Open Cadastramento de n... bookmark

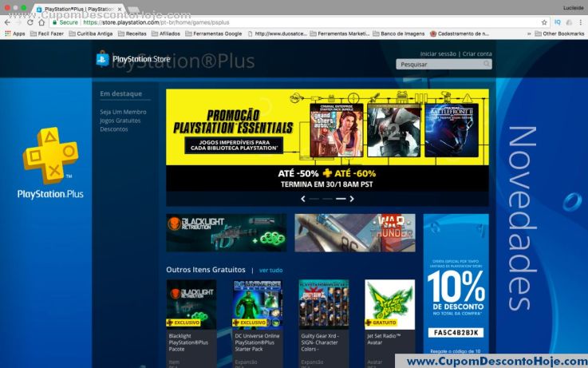460,34
